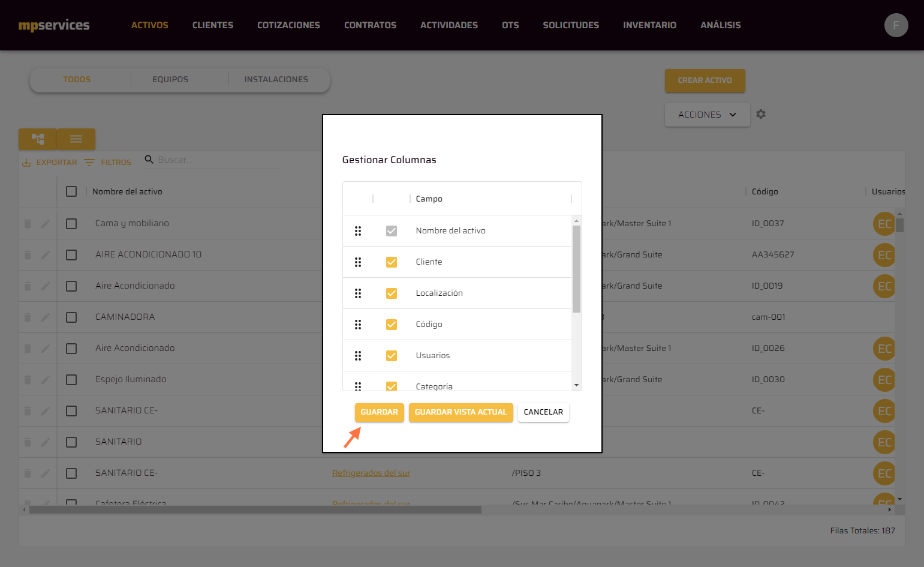
Task: Click the Guardar button
Action: [x=379, y=412]
